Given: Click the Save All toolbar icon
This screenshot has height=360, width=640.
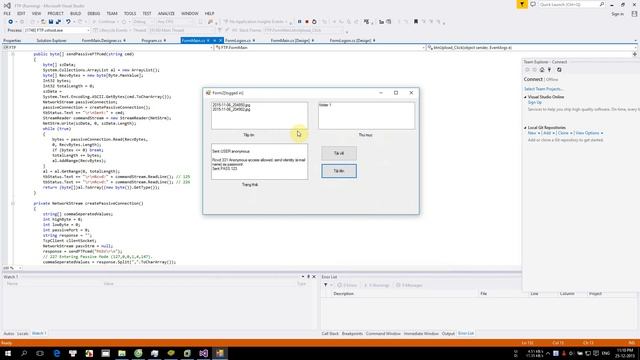Looking at the screenshot, I should click(58, 22).
